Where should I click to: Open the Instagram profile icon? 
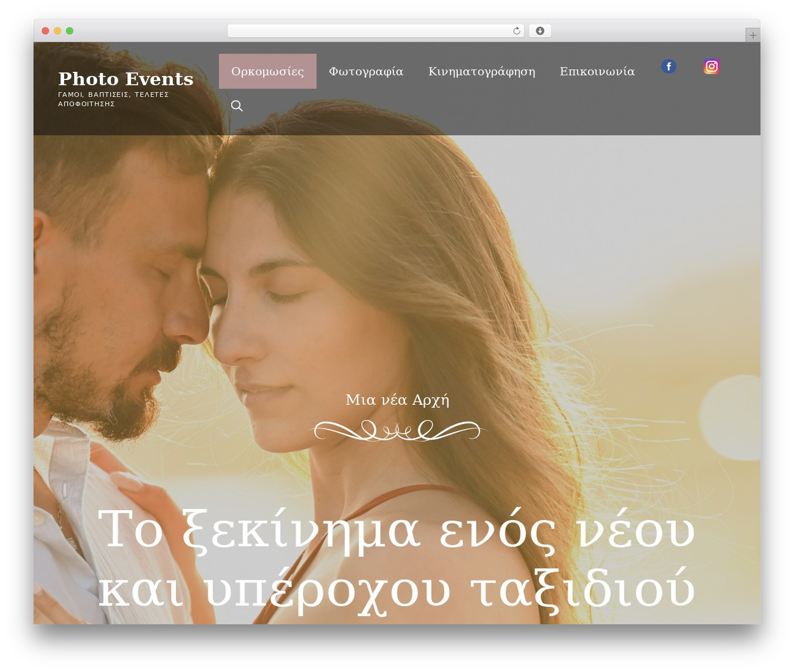point(711,66)
